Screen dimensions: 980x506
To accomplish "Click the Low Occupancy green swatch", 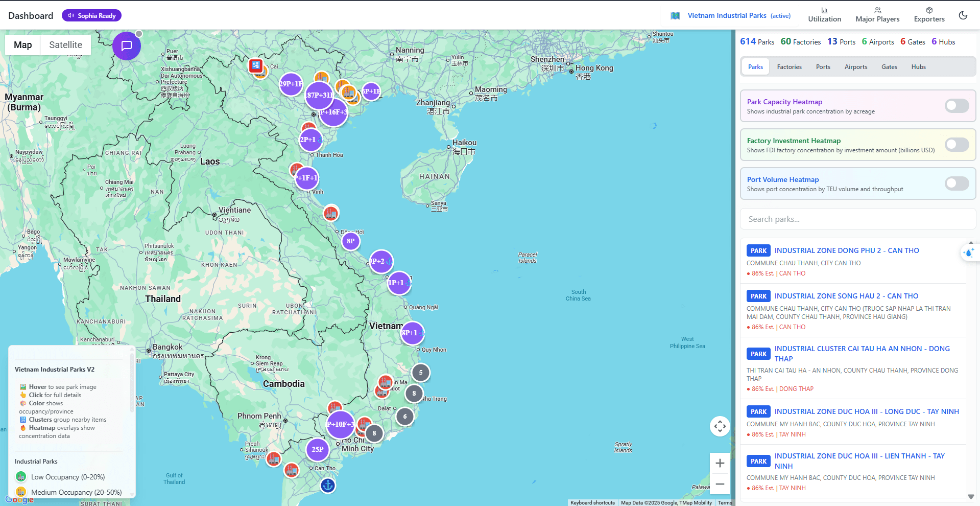I will pos(20,476).
